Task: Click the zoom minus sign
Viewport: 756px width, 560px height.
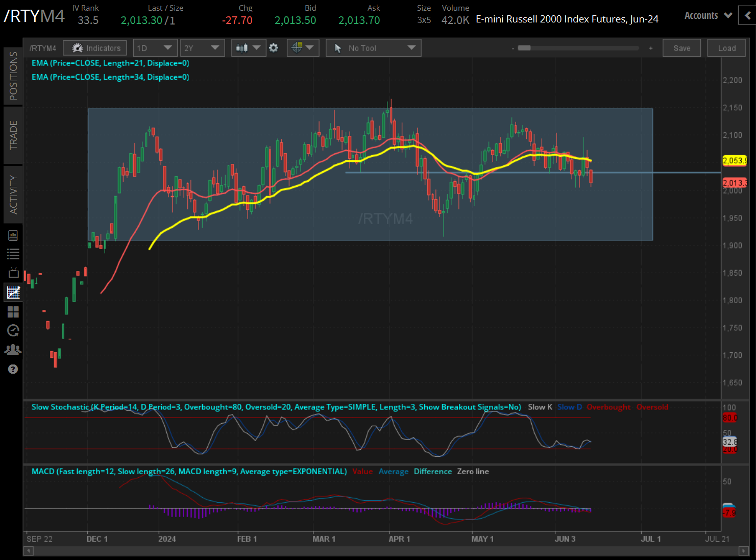Action: coord(513,48)
